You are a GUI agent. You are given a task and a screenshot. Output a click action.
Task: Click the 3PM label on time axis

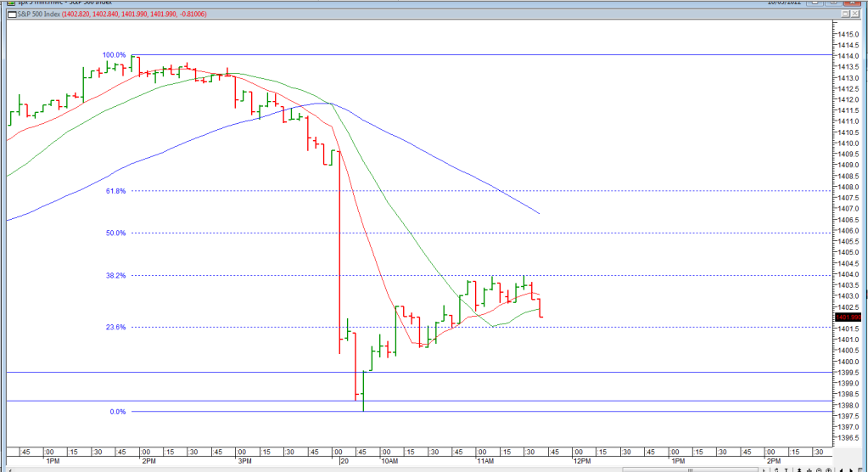pyautogui.click(x=244, y=461)
